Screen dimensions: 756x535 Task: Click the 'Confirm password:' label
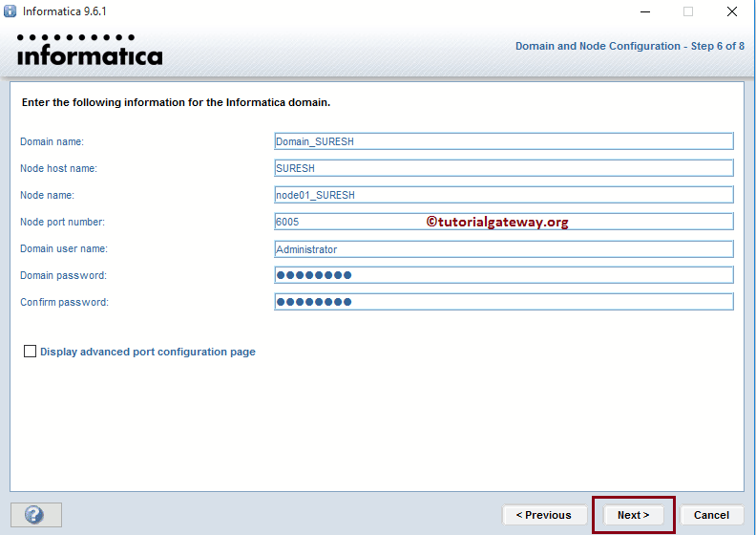pyautogui.click(x=64, y=302)
